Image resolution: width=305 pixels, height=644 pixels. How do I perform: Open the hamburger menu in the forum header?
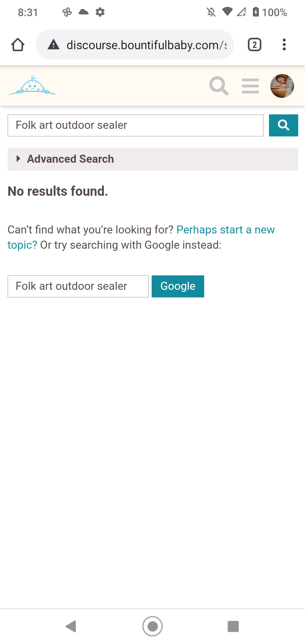(x=250, y=86)
